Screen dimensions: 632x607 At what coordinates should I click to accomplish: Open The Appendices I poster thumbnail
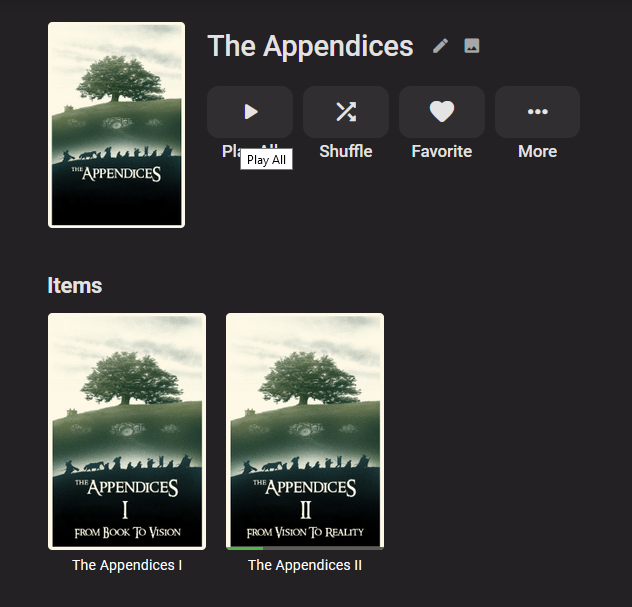127,431
